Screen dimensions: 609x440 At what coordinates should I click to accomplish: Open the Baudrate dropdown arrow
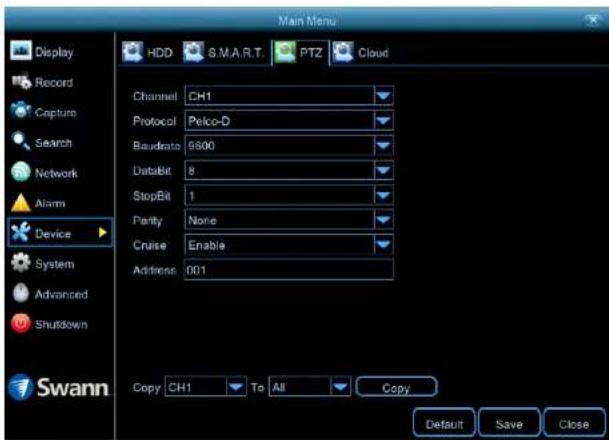383,146
